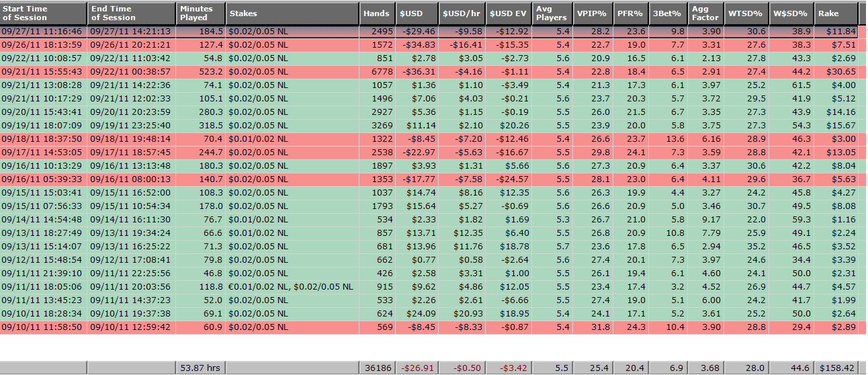Sort sessions by Hands column
The width and height of the screenshot is (868, 375).
[377, 13]
